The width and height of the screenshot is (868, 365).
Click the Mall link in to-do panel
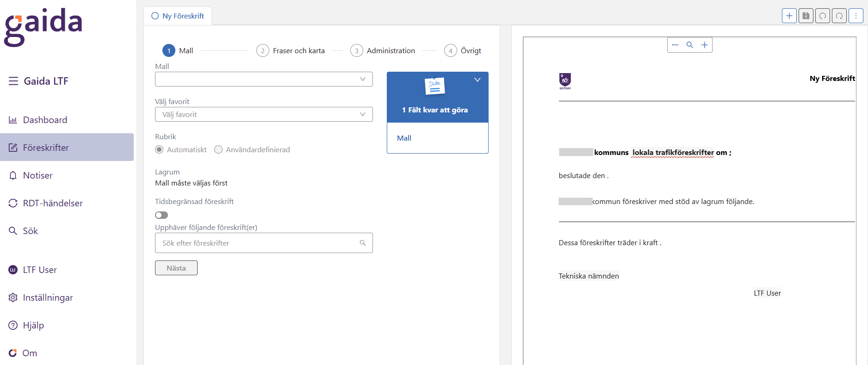click(x=404, y=138)
